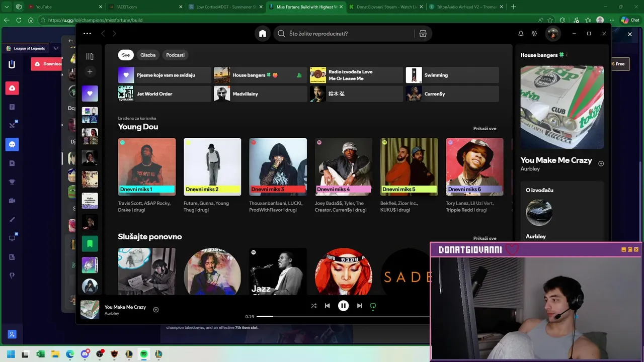This screenshot has height=362, width=644.
Task: Open Spotify Browse icon in search bar
Action: click(423, 34)
